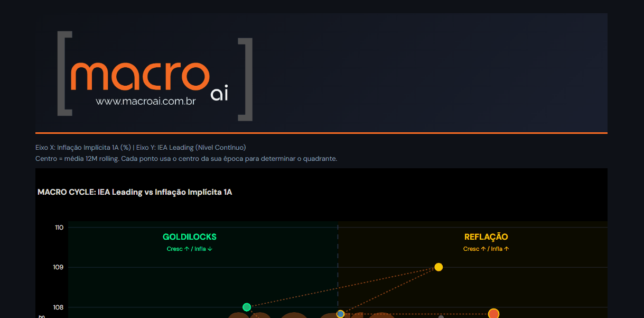Screen dimensions: 644x318
Task: Click the chart title MACRO CYCLE: IEA Leading
Action: click(x=135, y=192)
